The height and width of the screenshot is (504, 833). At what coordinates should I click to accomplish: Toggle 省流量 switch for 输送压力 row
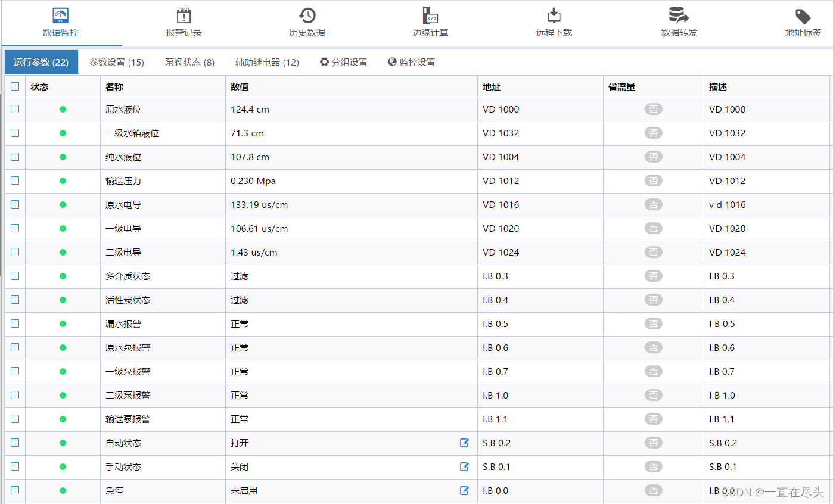[654, 181]
